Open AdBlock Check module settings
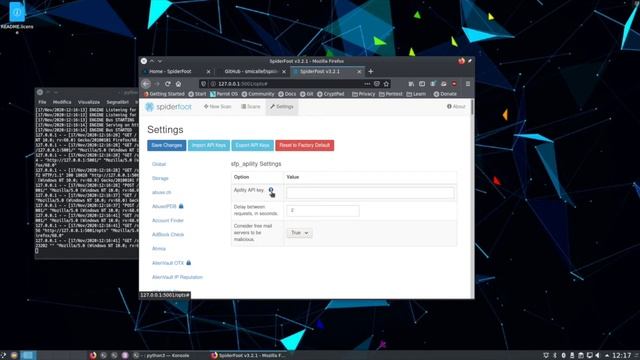This screenshot has height=360, width=640. [168, 235]
